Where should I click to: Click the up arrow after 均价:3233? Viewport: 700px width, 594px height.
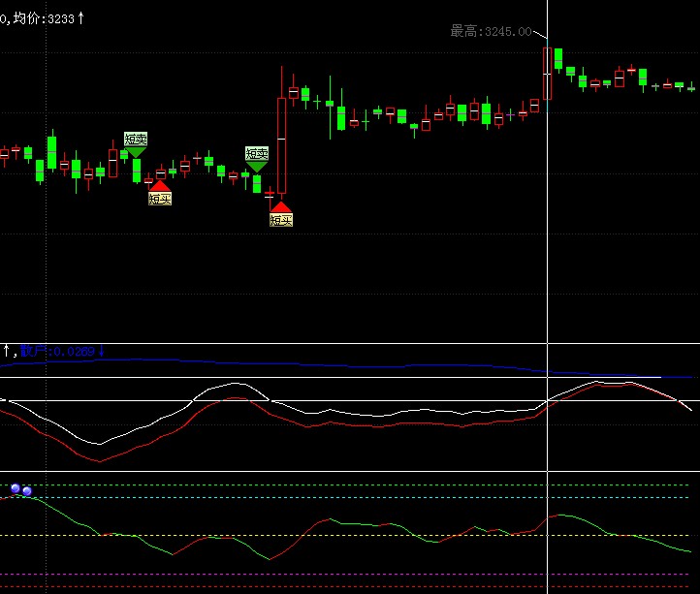(80, 17)
